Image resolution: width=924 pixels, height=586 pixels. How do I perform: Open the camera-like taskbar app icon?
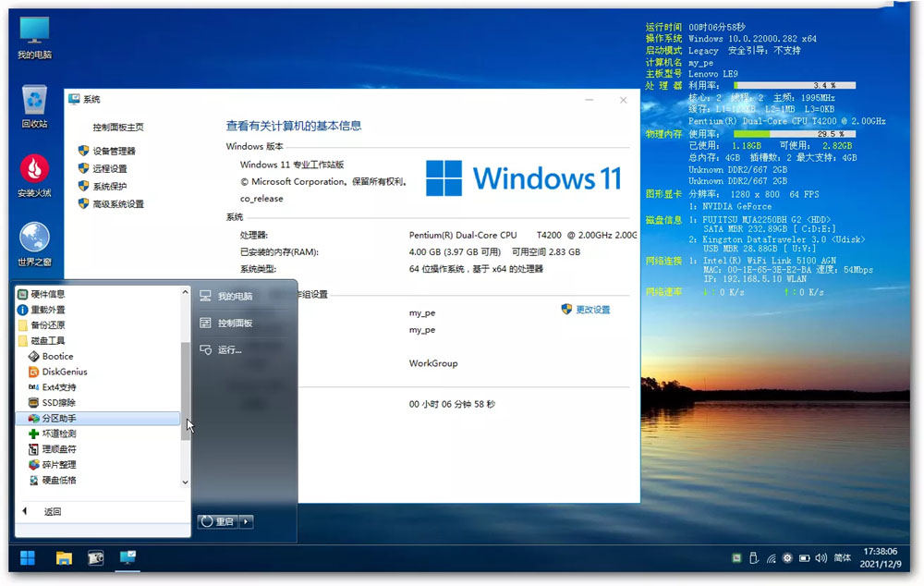(x=95, y=557)
